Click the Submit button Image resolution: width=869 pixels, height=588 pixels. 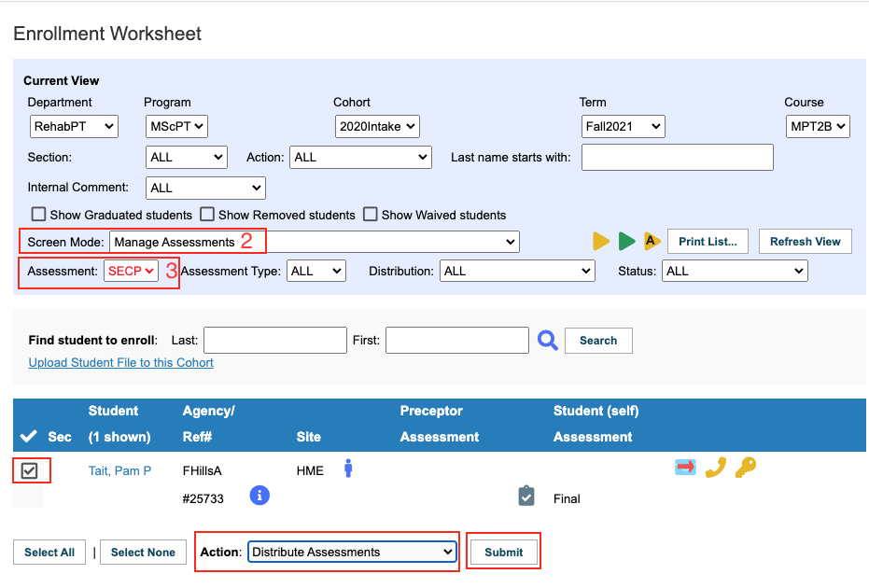[503, 552]
